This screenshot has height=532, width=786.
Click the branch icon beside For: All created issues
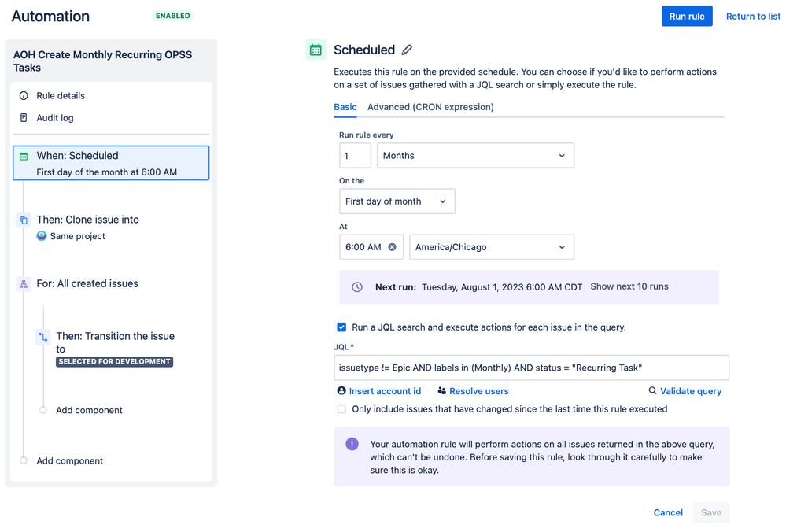tap(24, 284)
